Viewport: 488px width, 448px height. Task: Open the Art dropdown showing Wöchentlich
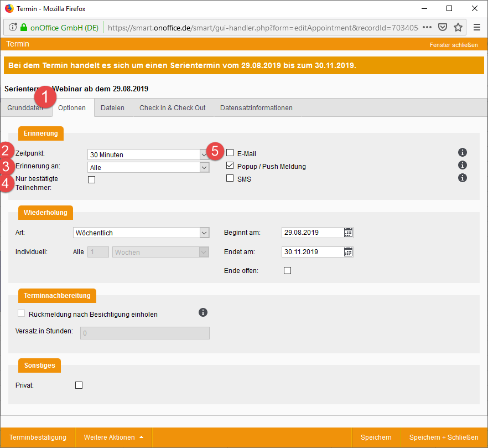141,233
